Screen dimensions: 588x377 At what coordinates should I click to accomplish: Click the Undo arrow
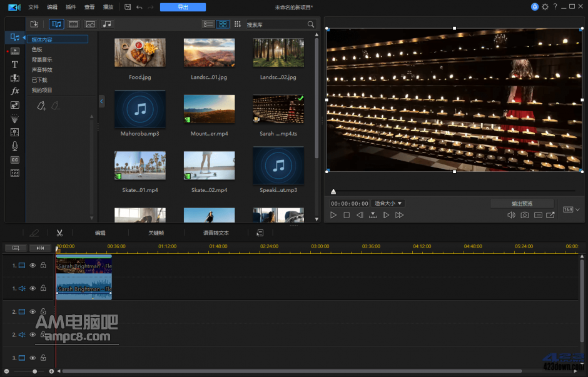(x=139, y=7)
